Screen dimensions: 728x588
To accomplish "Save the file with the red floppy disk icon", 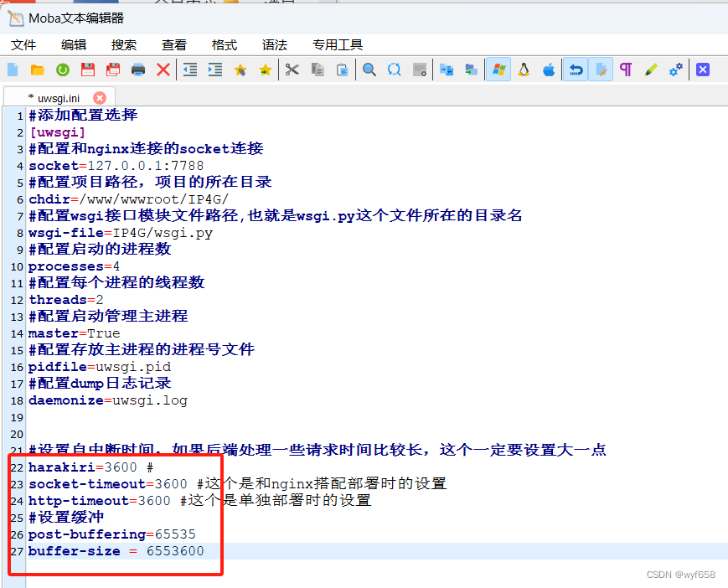I will coord(88,70).
